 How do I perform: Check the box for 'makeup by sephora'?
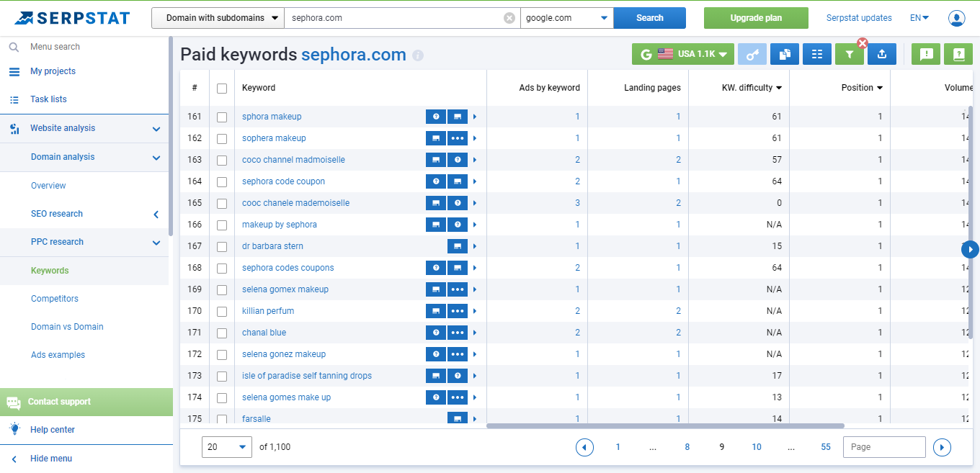(x=222, y=225)
